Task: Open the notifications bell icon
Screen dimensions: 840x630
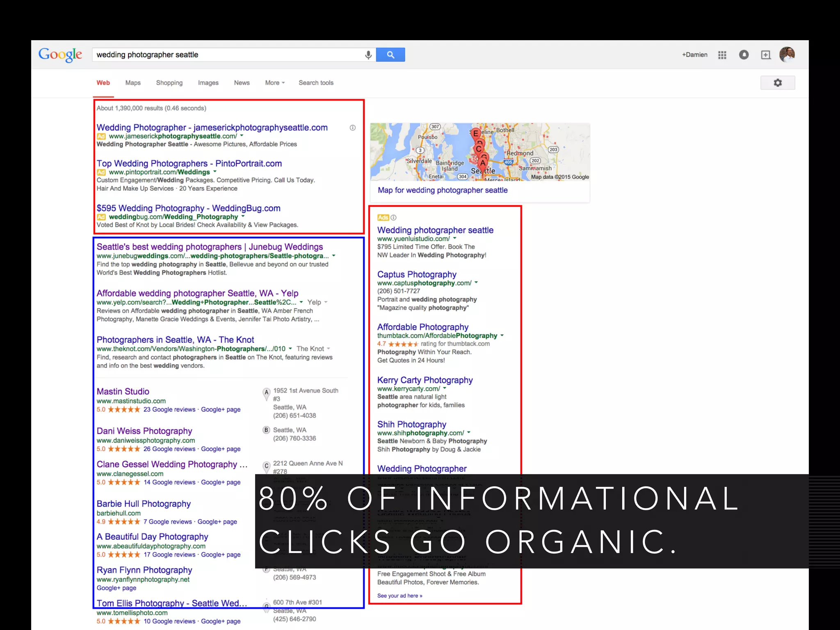Action: click(x=744, y=55)
